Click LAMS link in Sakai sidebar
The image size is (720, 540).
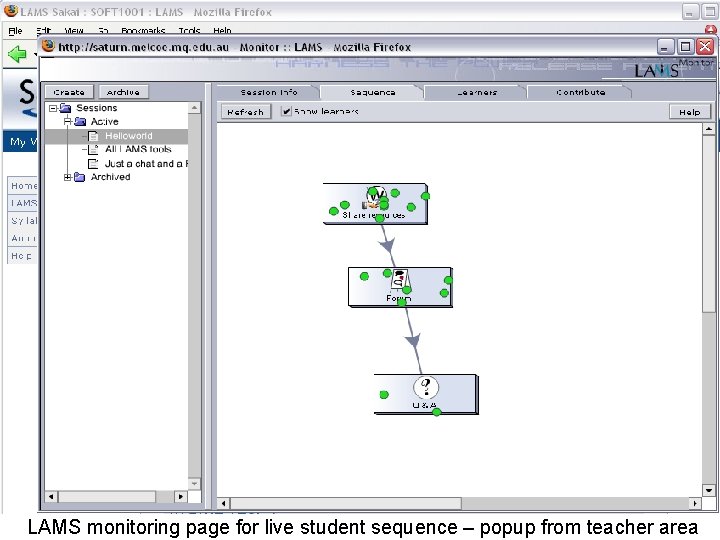[23, 203]
